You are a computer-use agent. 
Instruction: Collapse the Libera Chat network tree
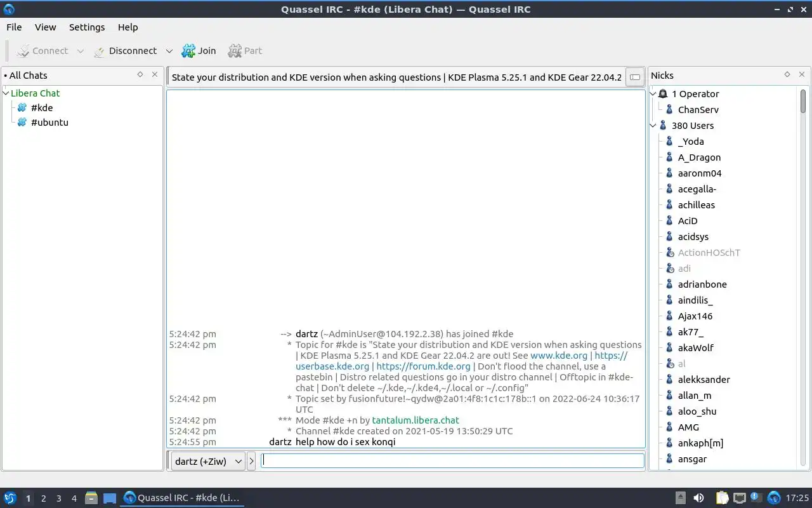pos(6,93)
